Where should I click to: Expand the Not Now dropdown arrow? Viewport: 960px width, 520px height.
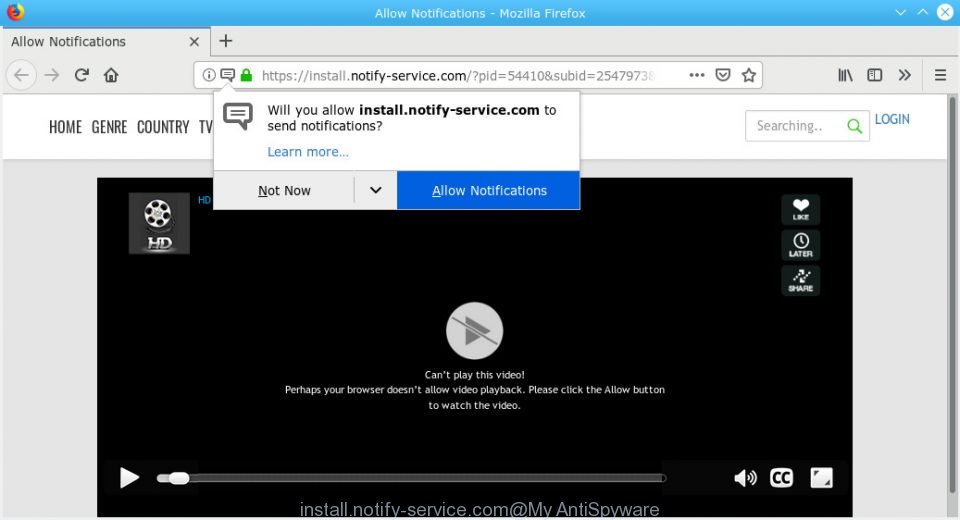(376, 190)
